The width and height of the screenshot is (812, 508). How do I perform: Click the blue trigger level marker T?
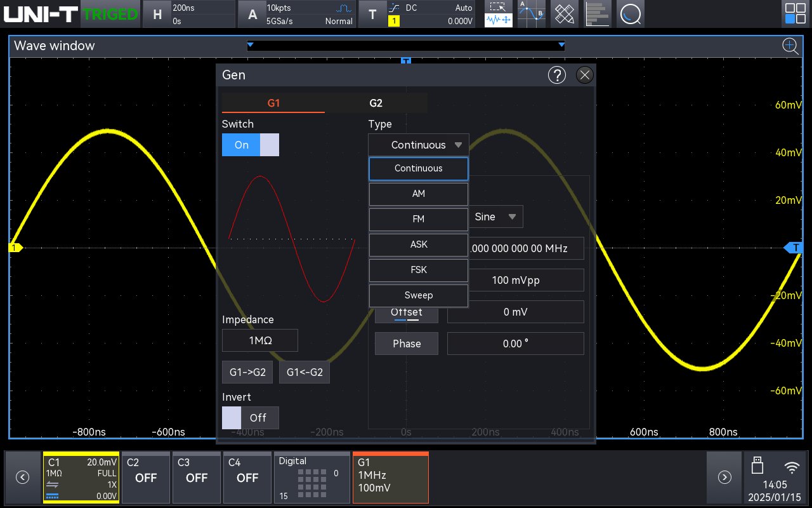point(794,248)
